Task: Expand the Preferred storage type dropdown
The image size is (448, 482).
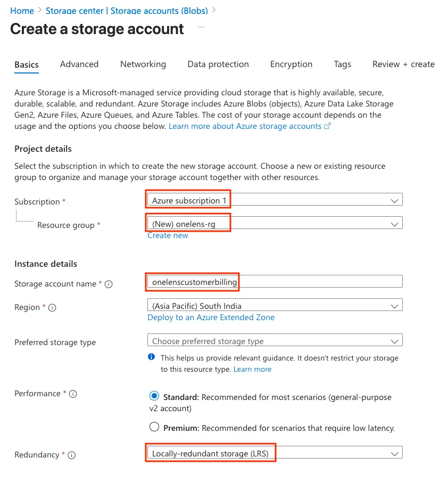Action: pyautogui.click(x=274, y=340)
